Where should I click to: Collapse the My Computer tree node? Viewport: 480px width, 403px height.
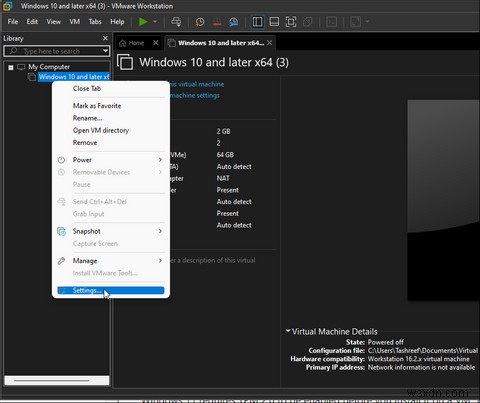click(11, 67)
